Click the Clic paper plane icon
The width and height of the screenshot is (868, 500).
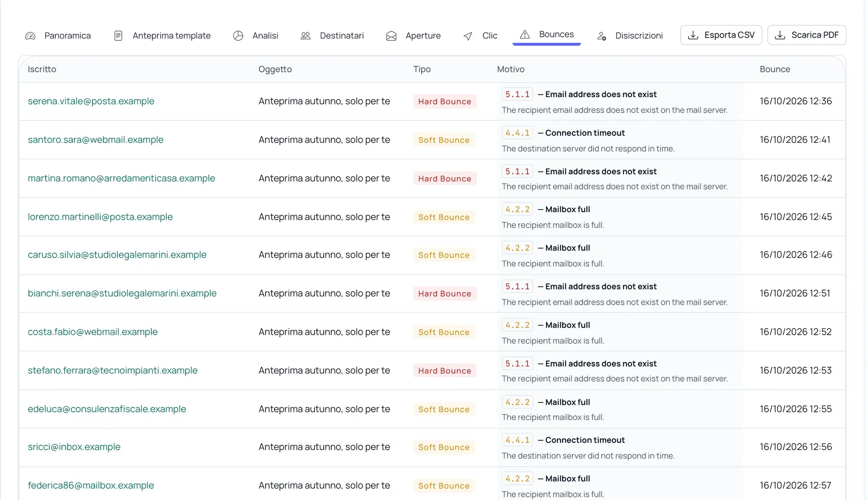(x=468, y=36)
